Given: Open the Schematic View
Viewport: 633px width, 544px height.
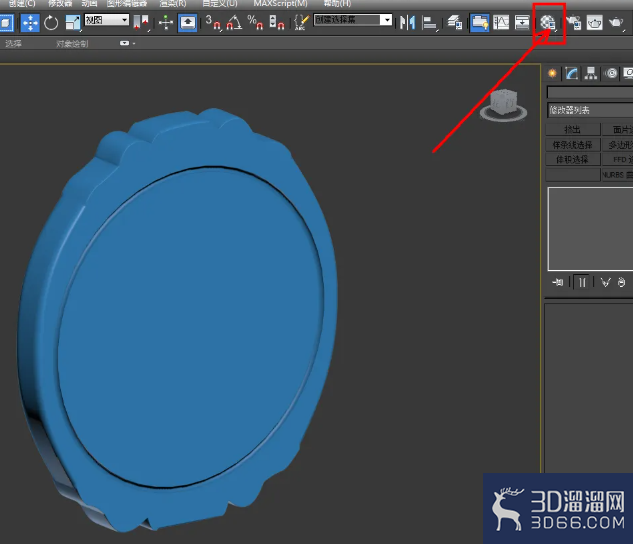Looking at the screenshot, I should (x=522, y=23).
